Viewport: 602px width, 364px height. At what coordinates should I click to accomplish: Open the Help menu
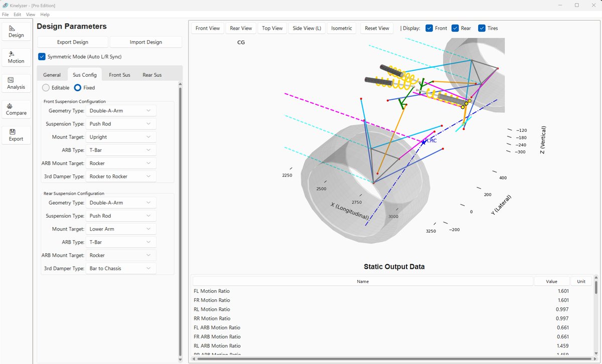[45, 15]
